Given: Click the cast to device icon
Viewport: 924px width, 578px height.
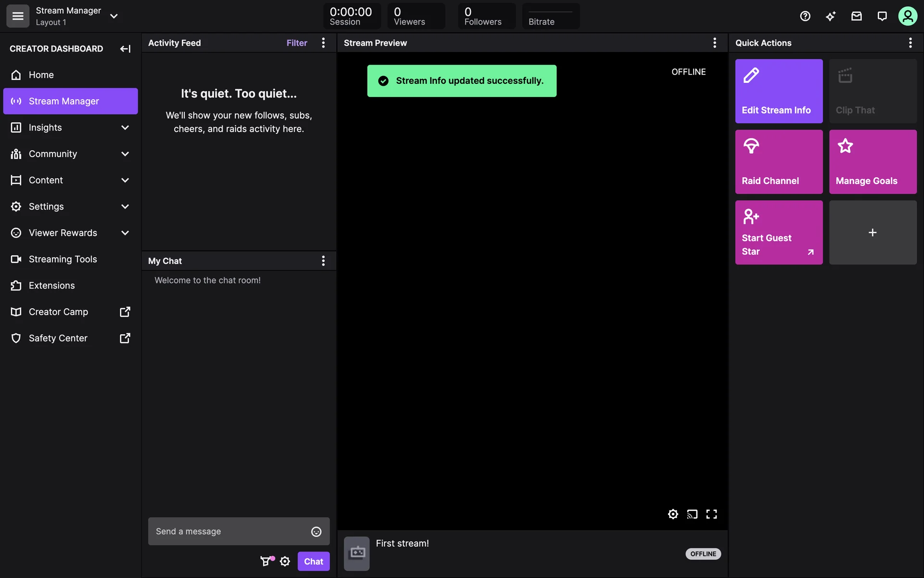Looking at the screenshot, I should (x=692, y=514).
